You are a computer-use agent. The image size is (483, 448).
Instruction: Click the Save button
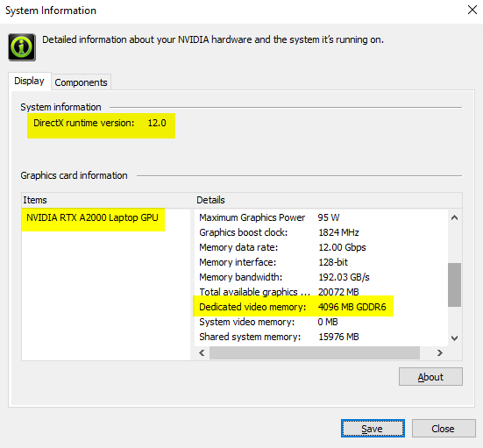tap(373, 429)
